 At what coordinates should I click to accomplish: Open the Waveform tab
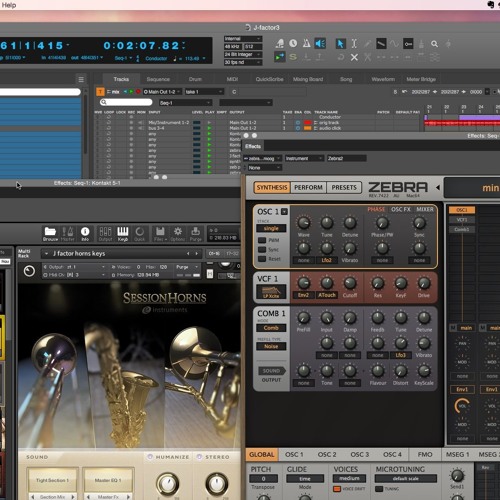coord(383,79)
